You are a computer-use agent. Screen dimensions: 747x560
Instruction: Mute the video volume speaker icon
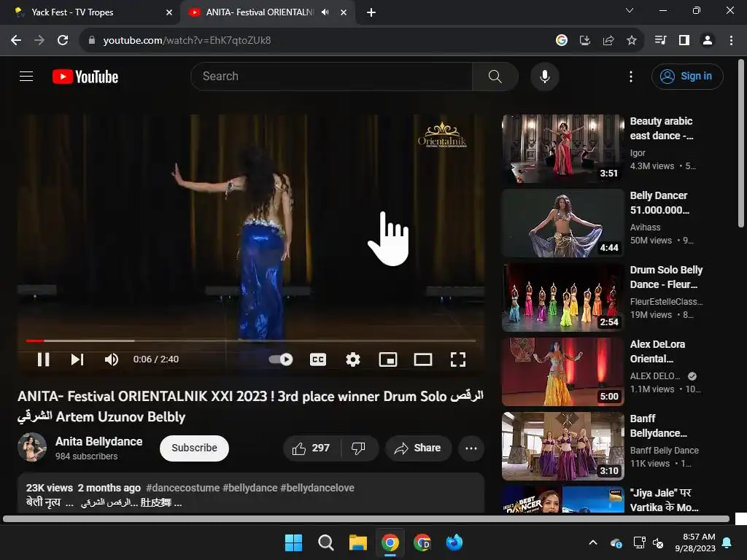click(112, 359)
